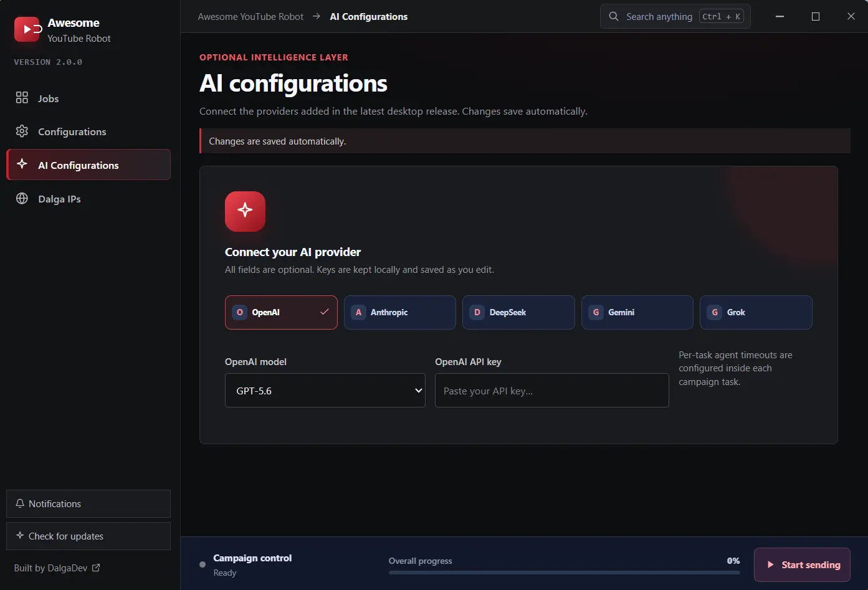Click the Overall progress bar
Screen dimensions: 868x590
point(565,572)
